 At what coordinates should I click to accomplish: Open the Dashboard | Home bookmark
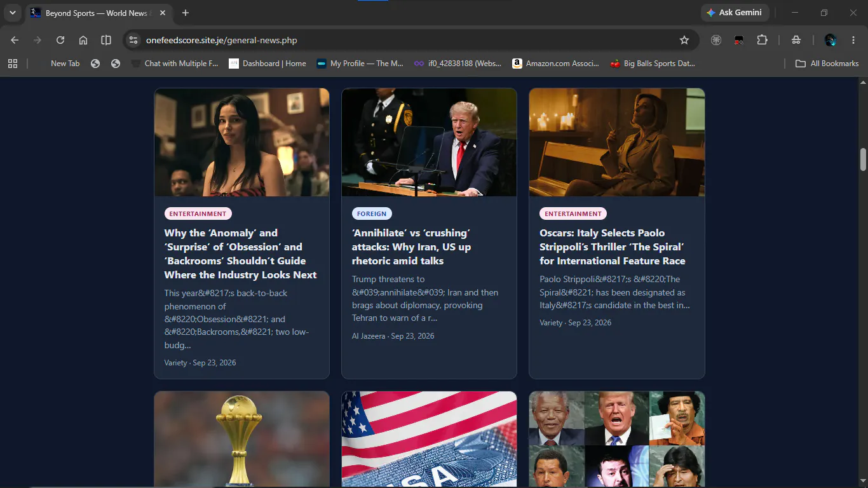[x=268, y=64]
